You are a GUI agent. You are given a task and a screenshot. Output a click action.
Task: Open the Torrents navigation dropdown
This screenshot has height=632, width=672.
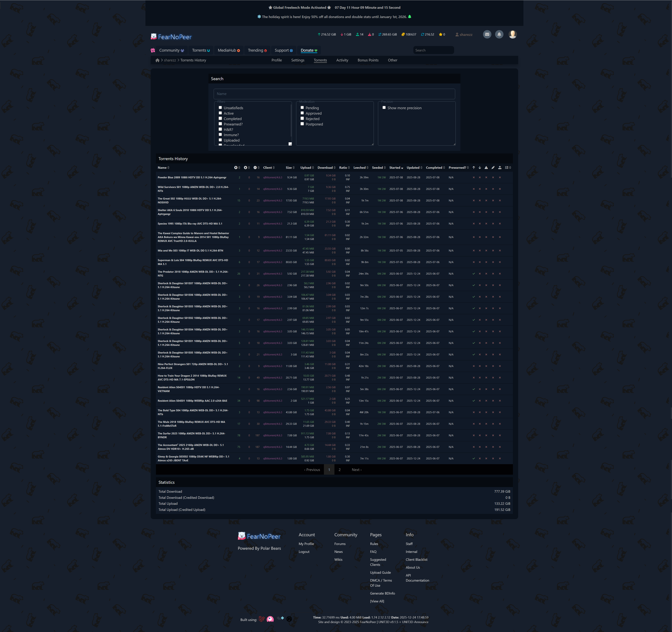click(201, 50)
